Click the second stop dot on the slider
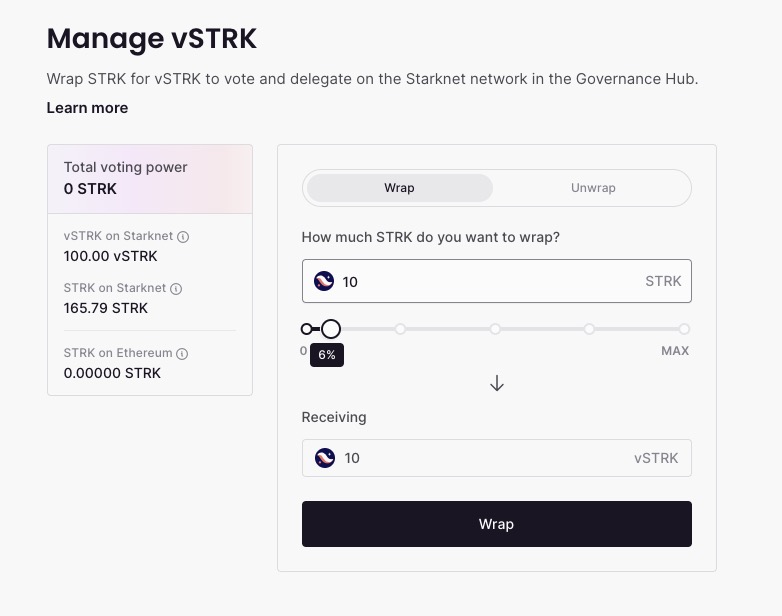Viewport: 782px width, 616px height. 400,329
